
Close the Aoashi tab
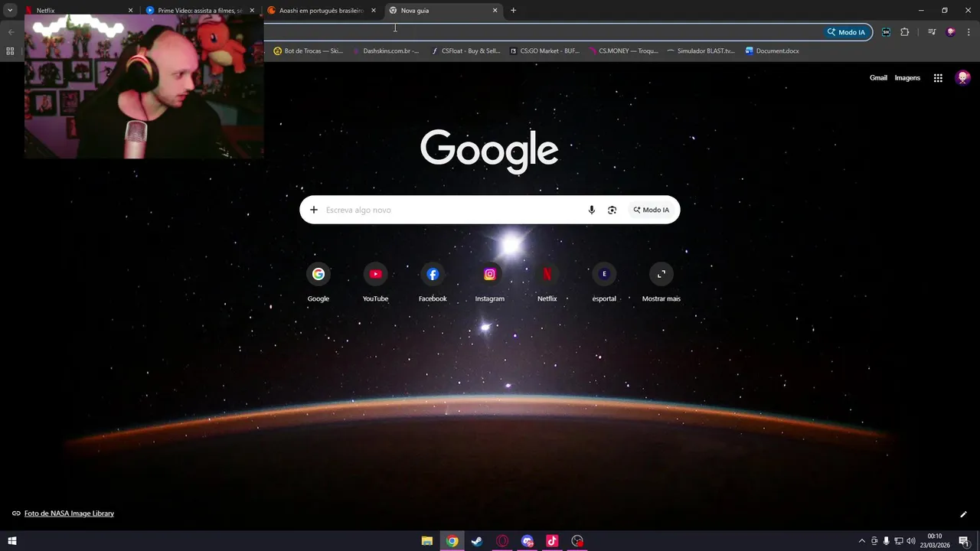[374, 11]
